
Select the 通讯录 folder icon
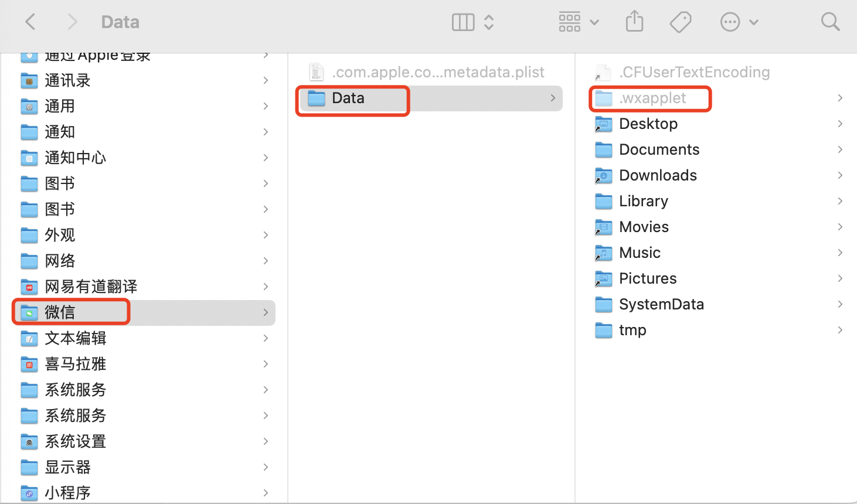coord(29,80)
